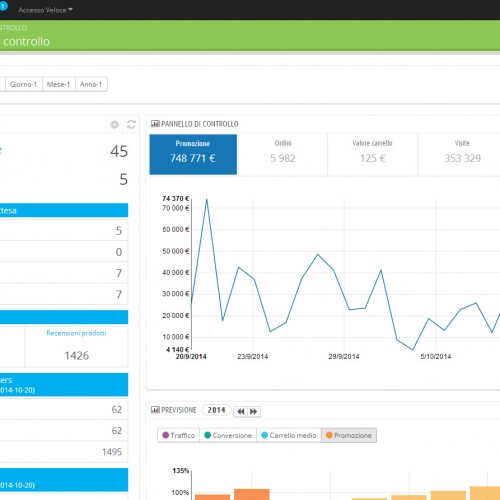500x500 pixels.
Task: Toggle the Conversione forecast series
Action: (228, 435)
